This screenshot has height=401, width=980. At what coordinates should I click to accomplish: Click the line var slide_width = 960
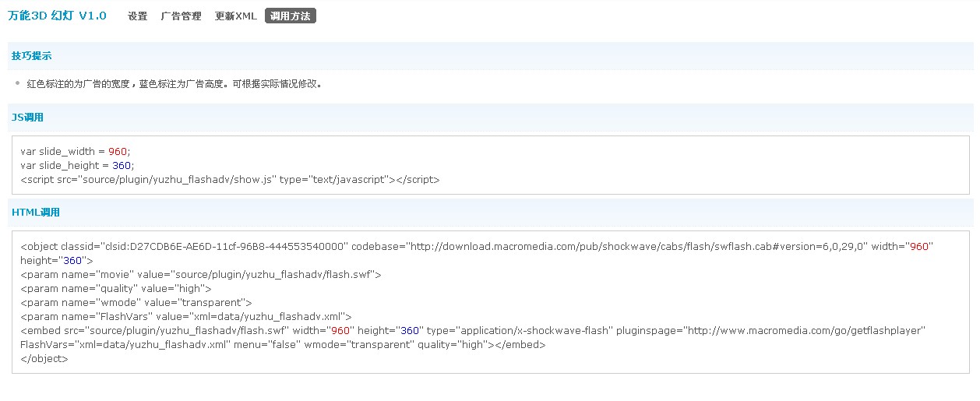click(76, 151)
